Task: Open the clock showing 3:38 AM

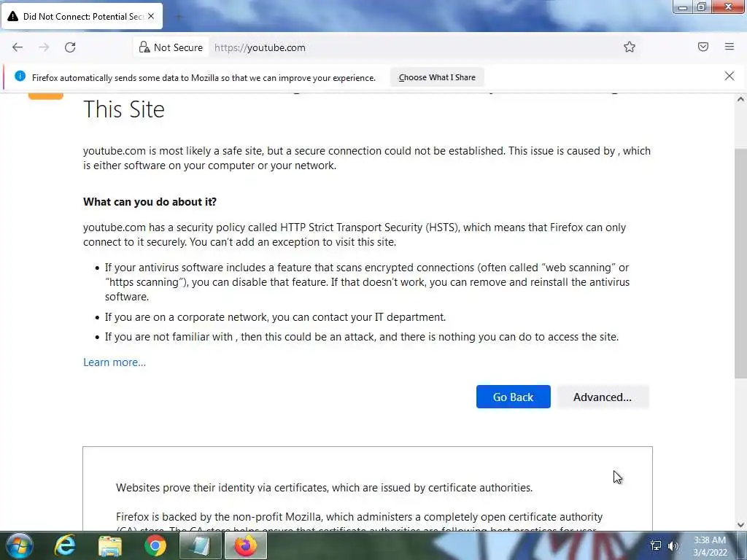Action: tap(710, 546)
